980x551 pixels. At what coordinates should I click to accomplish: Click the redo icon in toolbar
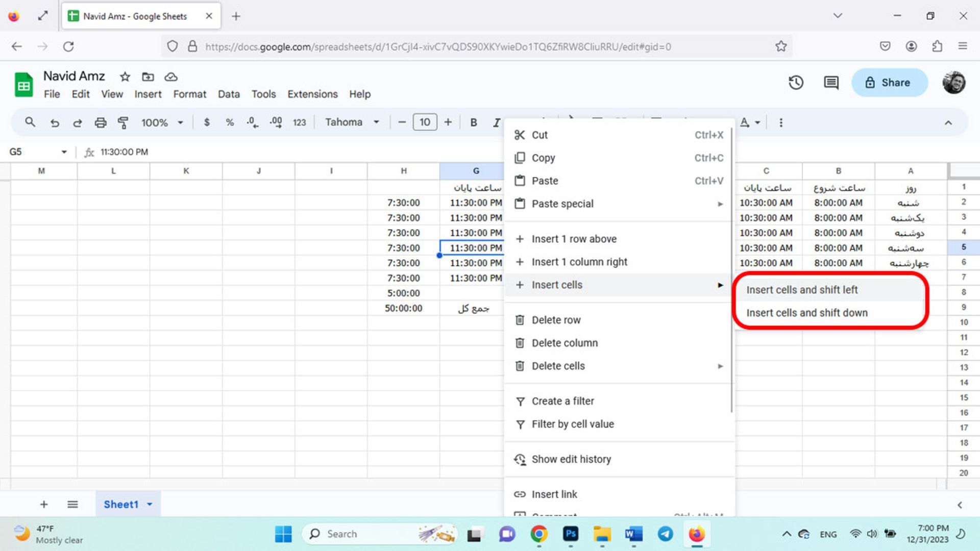coord(78,122)
